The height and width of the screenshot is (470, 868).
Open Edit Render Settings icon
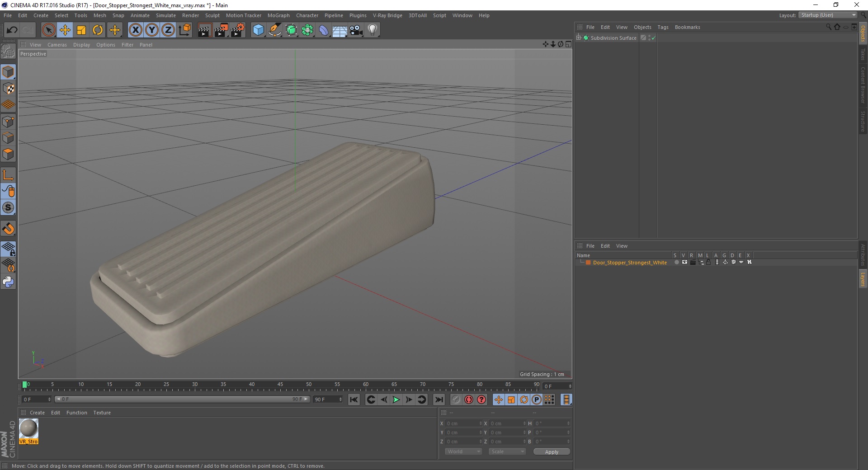point(238,30)
